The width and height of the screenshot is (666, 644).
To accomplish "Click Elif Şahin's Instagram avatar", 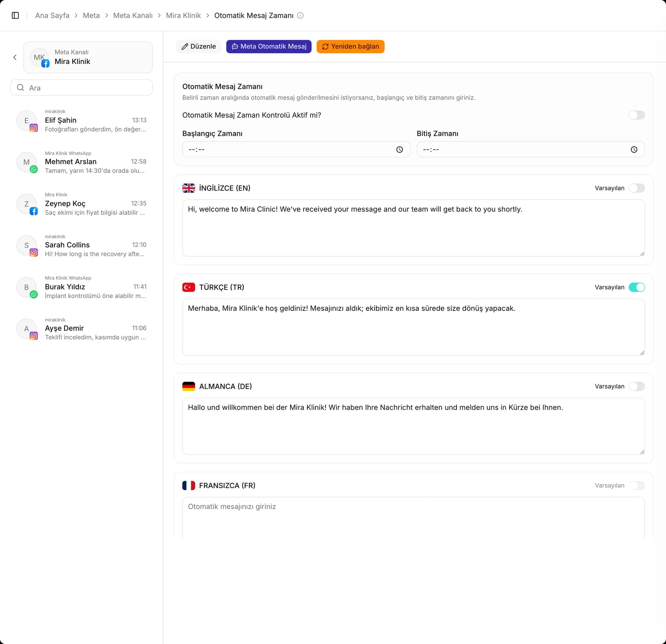I will 27,121.
